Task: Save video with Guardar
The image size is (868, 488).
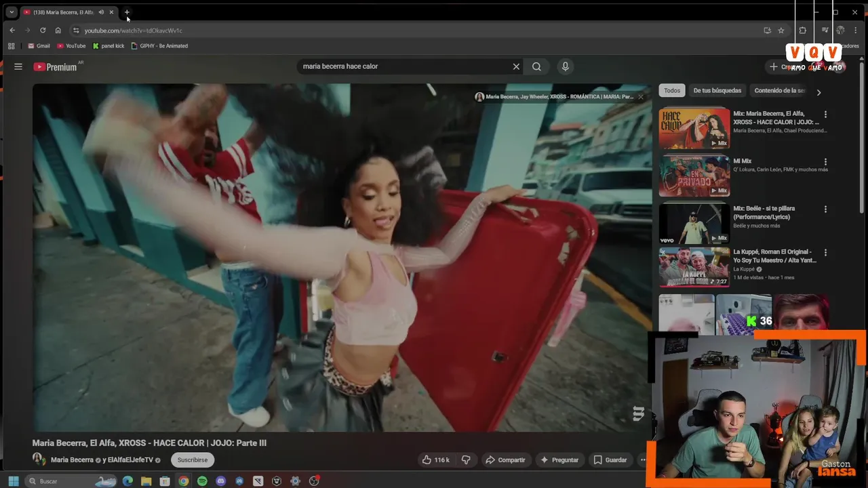Action: coord(610,460)
